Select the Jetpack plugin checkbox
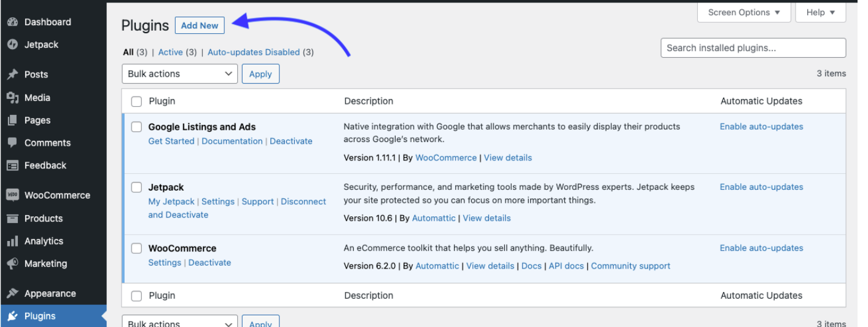 click(x=137, y=187)
